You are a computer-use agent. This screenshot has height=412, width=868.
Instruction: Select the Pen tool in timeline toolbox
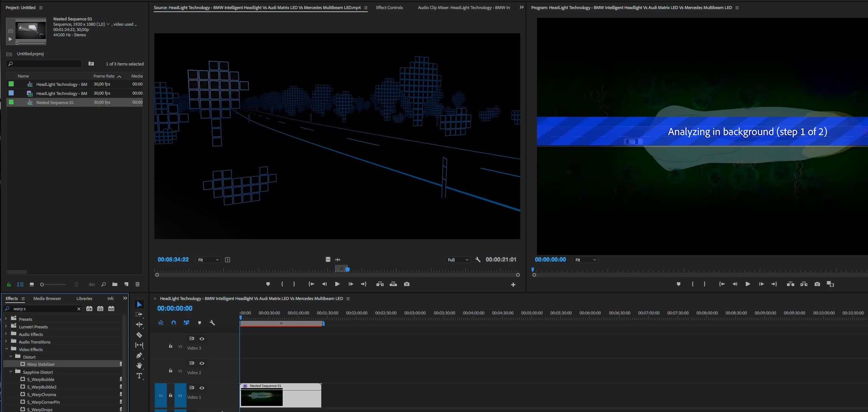click(x=139, y=355)
